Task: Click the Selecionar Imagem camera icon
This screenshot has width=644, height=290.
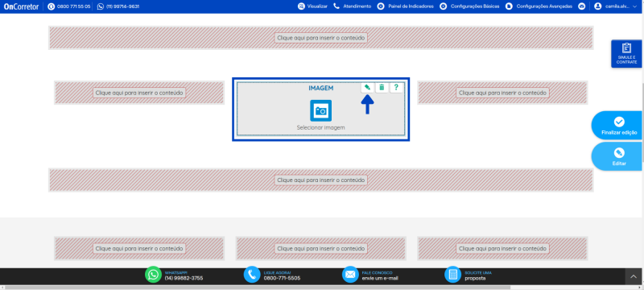Action: 320,110
